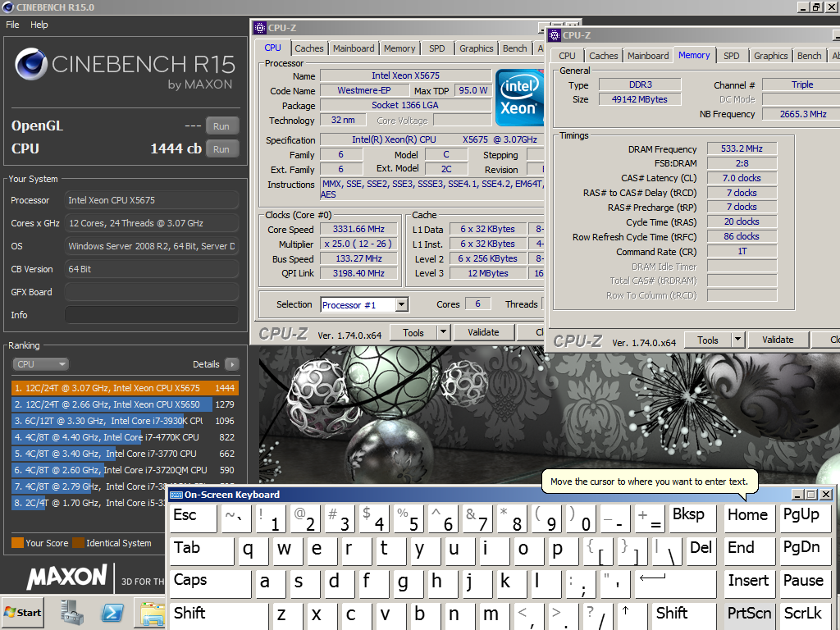Open SPD tab in the front CPU-Z window
Screen dimensions: 840x630
point(731,56)
